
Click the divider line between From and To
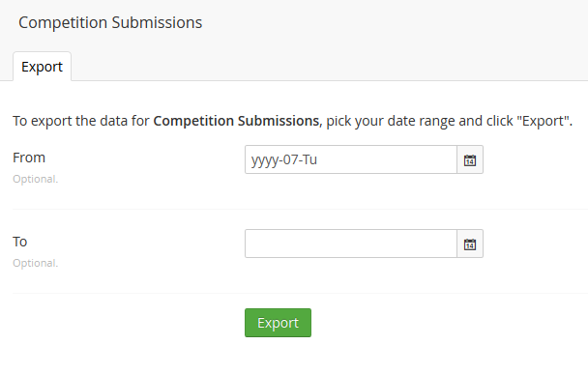point(300,209)
